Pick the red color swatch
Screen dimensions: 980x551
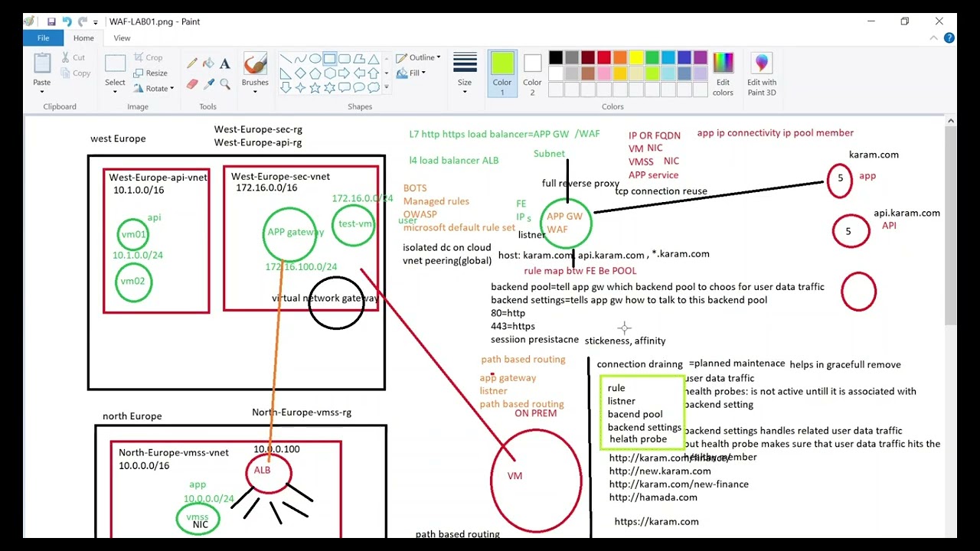pyautogui.click(x=604, y=57)
